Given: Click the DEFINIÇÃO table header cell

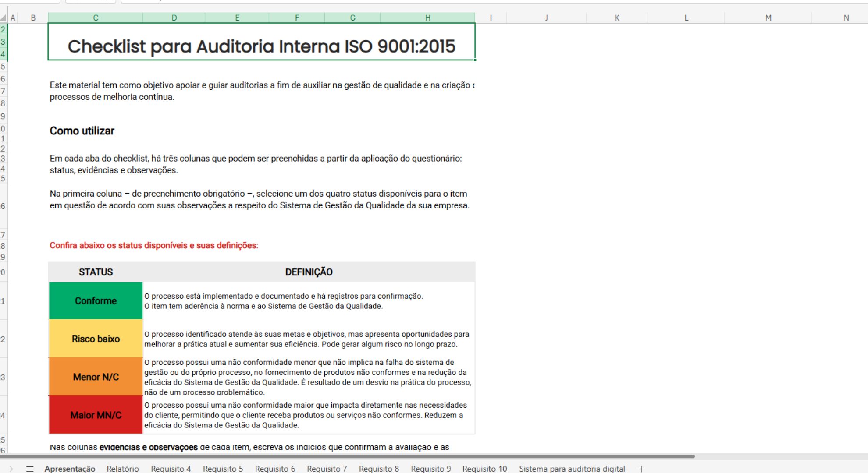Looking at the screenshot, I should [x=309, y=272].
